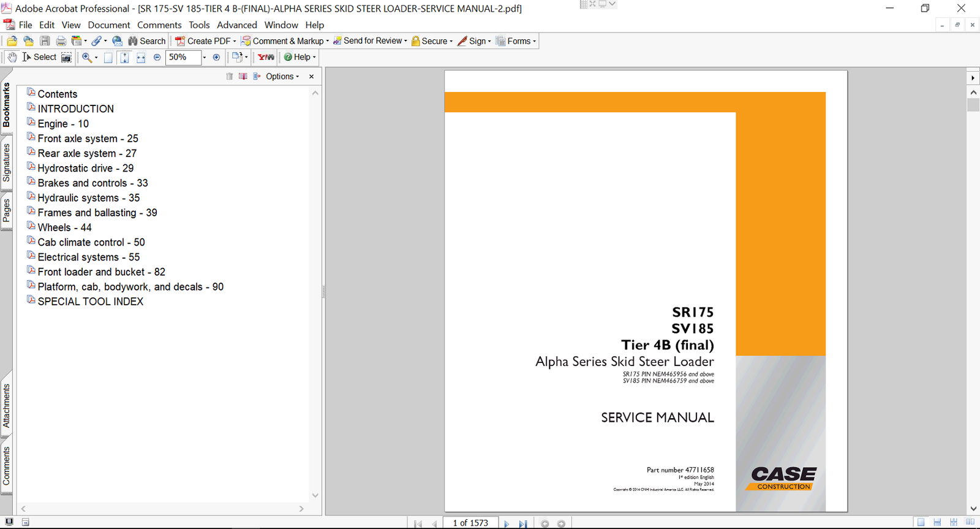Click the Print icon in toolbar
Screen dimensions: 980x529
[x=61, y=41]
